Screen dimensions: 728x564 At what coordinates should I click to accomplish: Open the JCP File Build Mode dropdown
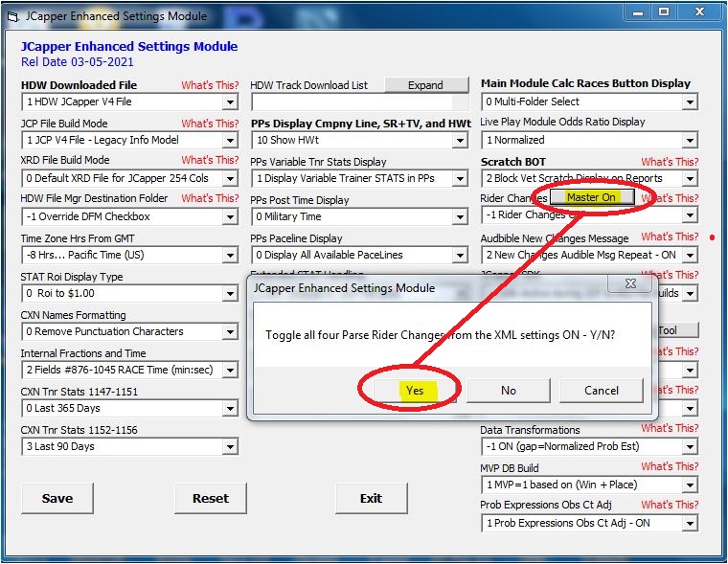tap(230, 141)
